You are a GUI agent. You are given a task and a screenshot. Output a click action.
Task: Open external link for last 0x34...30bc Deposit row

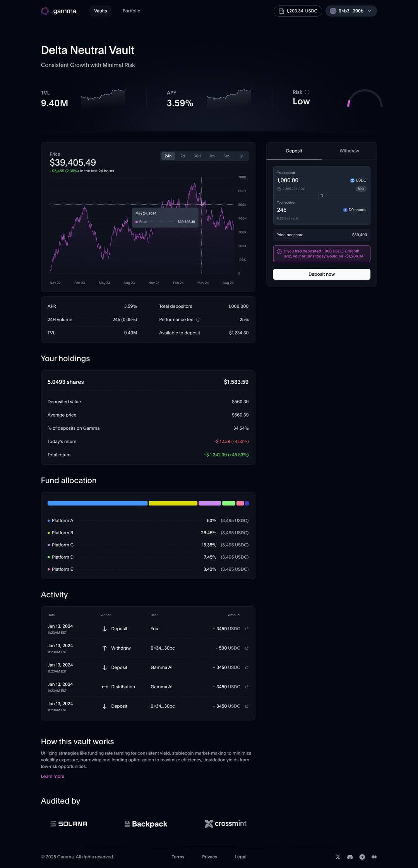pyautogui.click(x=247, y=706)
